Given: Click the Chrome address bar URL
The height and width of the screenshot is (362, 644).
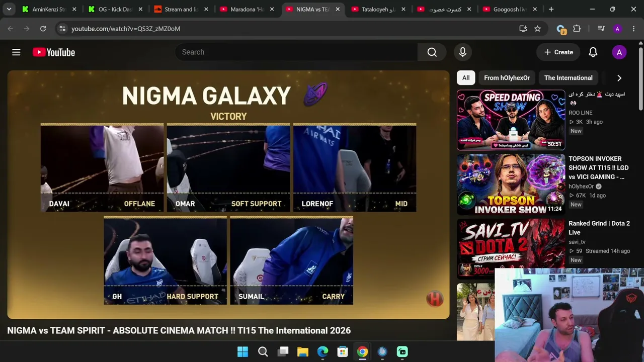Looking at the screenshot, I should click(x=126, y=29).
